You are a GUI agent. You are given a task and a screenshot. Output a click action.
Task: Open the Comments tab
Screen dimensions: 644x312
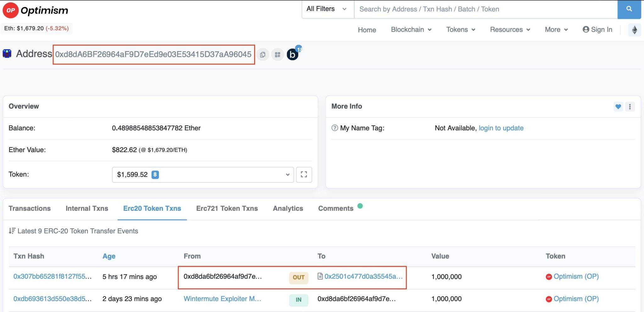point(336,208)
